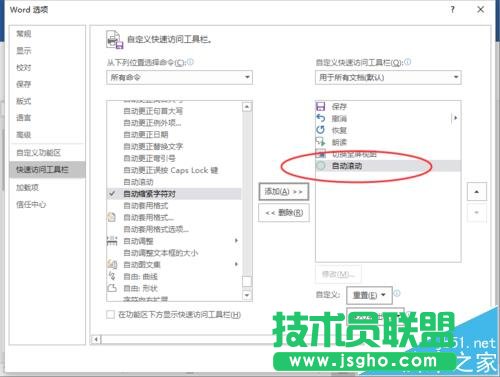The image size is (500, 377).
Task: Click the 自动调整 table-fit icon
Action: 112,241
